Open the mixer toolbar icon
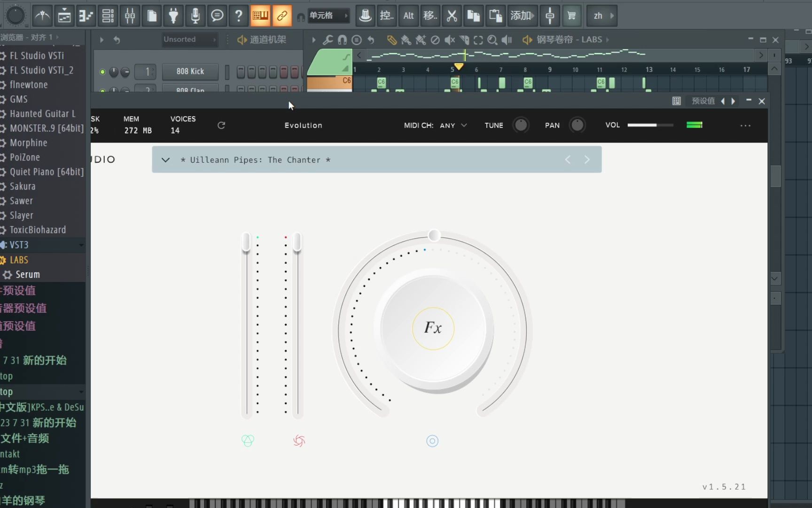The width and height of the screenshot is (812, 508). click(x=130, y=16)
